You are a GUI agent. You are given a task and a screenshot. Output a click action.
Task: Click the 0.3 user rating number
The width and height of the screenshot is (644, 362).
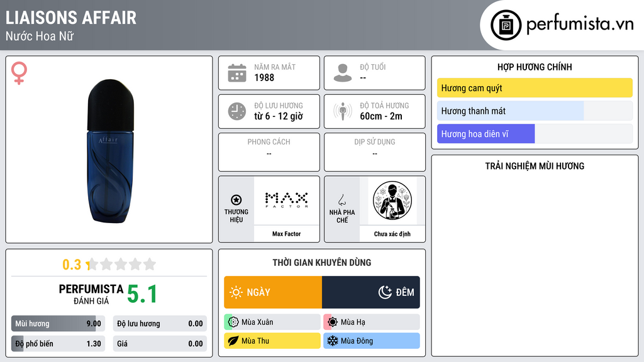tap(72, 265)
